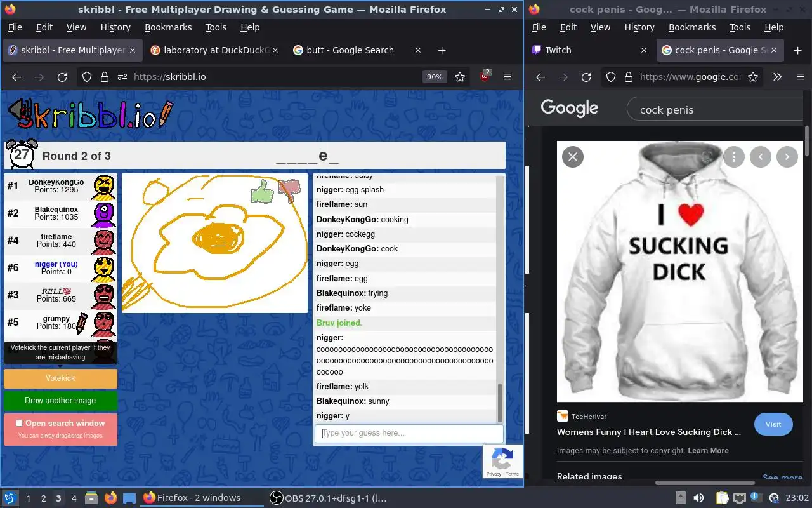Screen dimensions: 812x508
Task: Switch to workspace 4 on taskbar
Action: [74, 498]
